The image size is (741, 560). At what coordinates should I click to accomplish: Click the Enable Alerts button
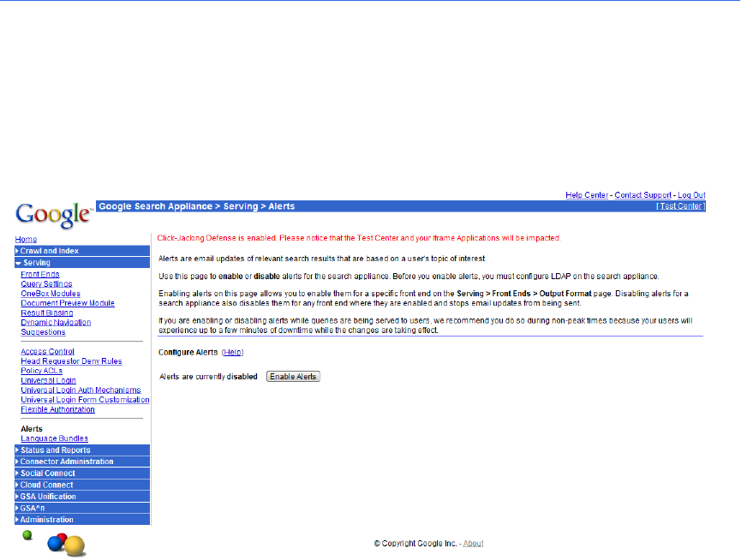[293, 376]
